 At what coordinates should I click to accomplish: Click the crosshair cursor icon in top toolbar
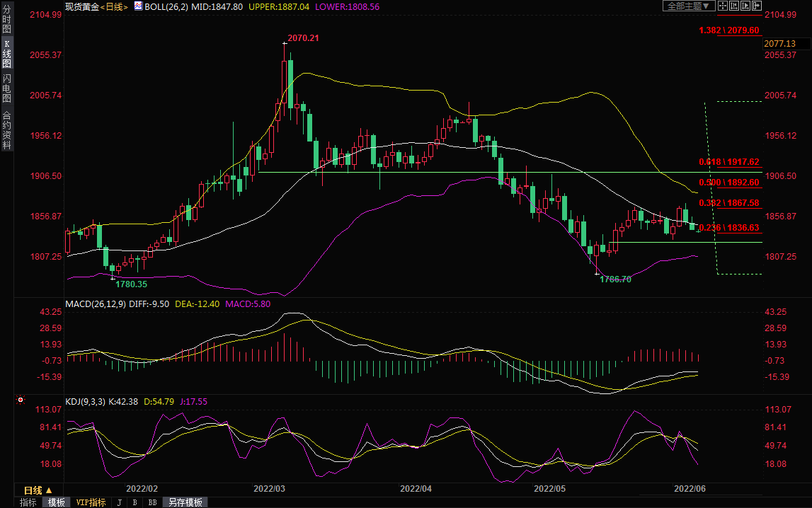tap(722, 6)
